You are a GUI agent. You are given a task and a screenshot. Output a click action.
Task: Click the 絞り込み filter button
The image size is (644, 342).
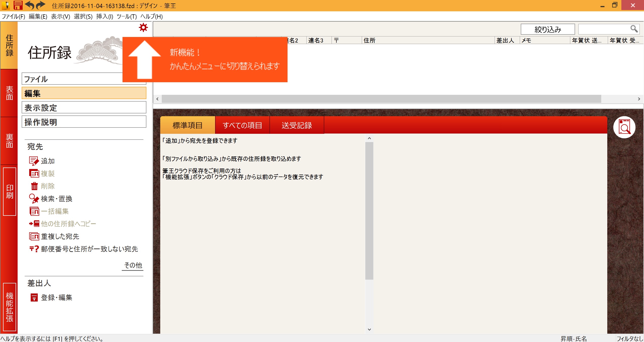pos(548,29)
